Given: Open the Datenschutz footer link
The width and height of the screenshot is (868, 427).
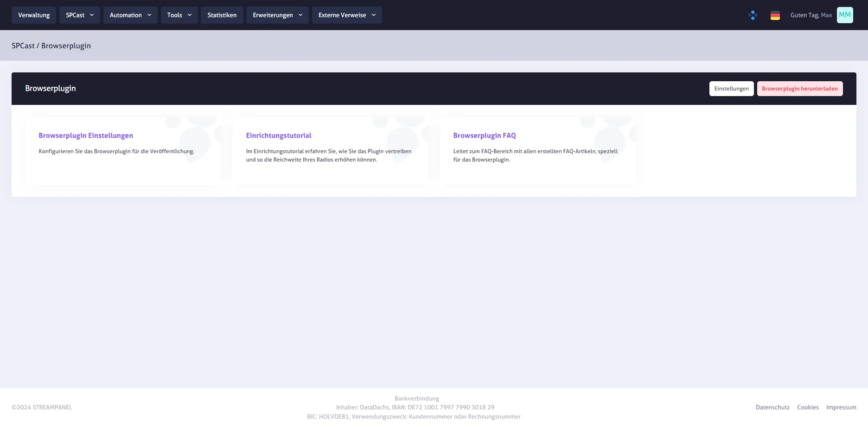Looking at the screenshot, I should [x=772, y=408].
